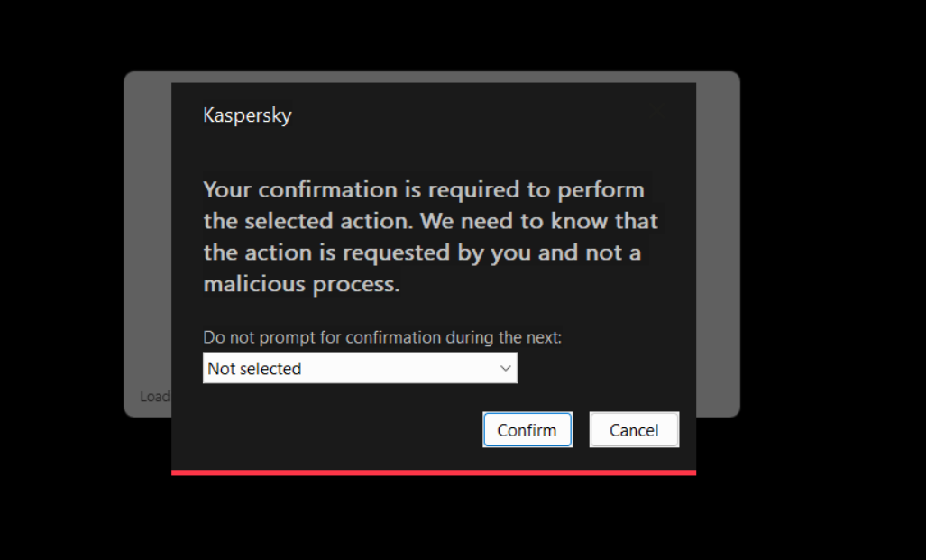Click the dialog title bar right of Kaspersky
This screenshot has height=560, width=926.
pyautogui.click(x=451, y=115)
